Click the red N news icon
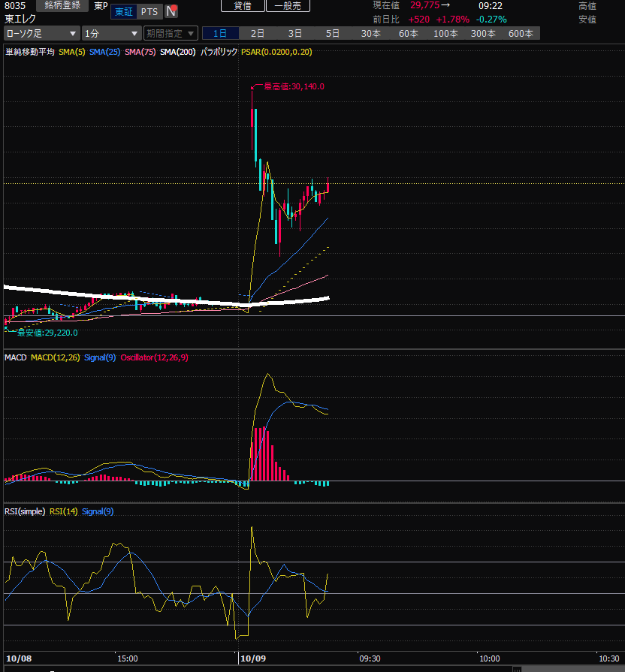 click(x=172, y=11)
